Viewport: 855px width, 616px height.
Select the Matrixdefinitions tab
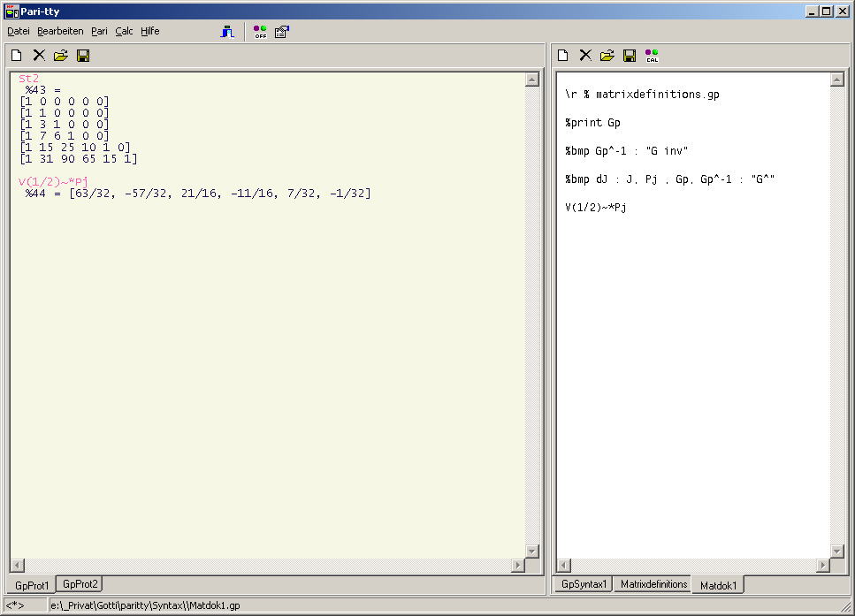653,584
